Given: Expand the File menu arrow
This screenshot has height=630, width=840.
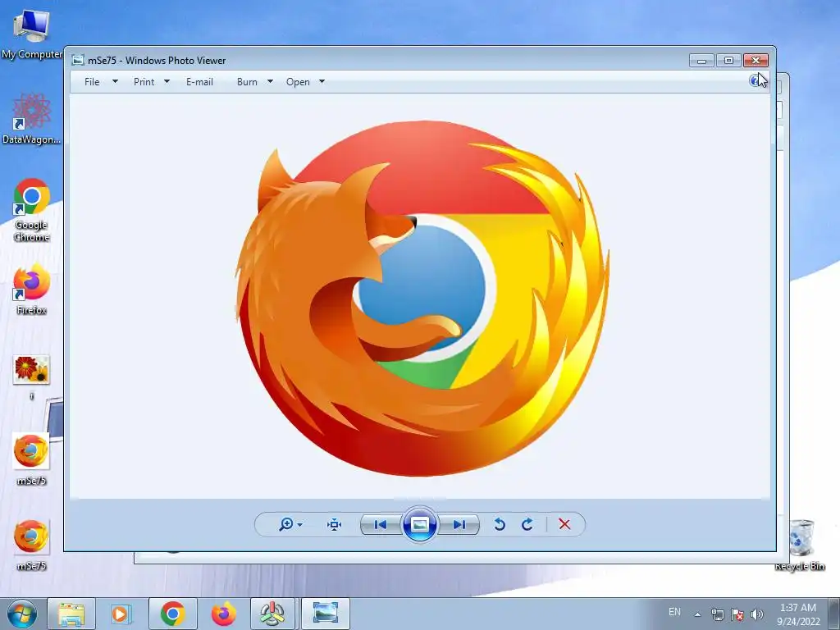Looking at the screenshot, I should [115, 81].
